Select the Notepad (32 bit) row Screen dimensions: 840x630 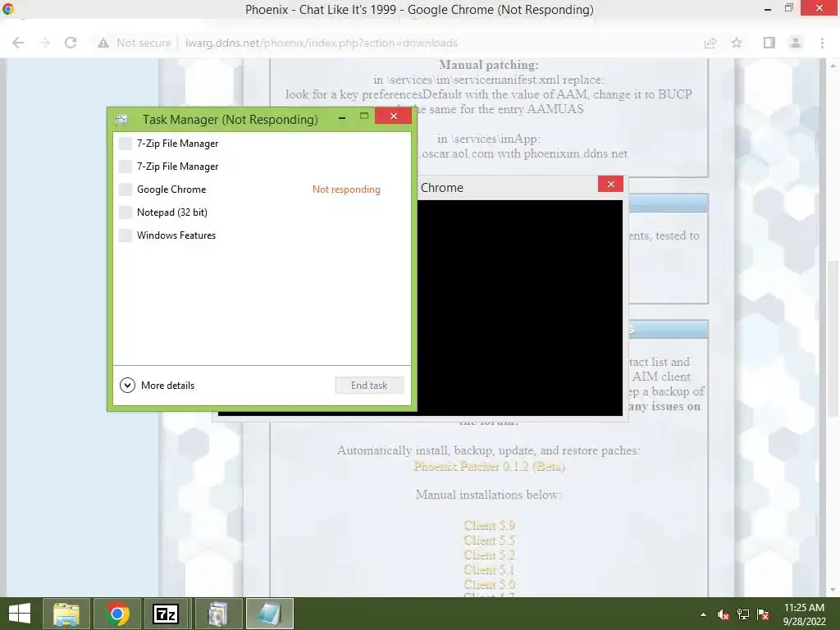coord(262,212)
